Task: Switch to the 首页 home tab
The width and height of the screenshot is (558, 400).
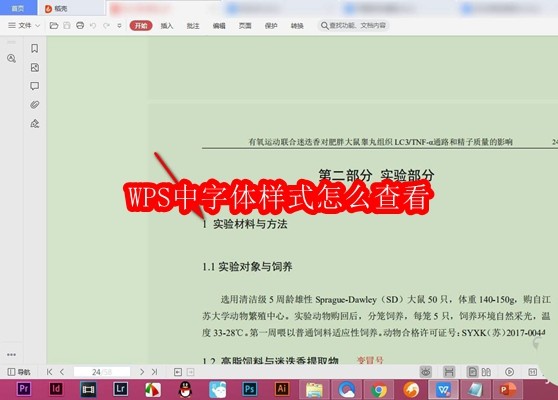Action: point(18,8)
